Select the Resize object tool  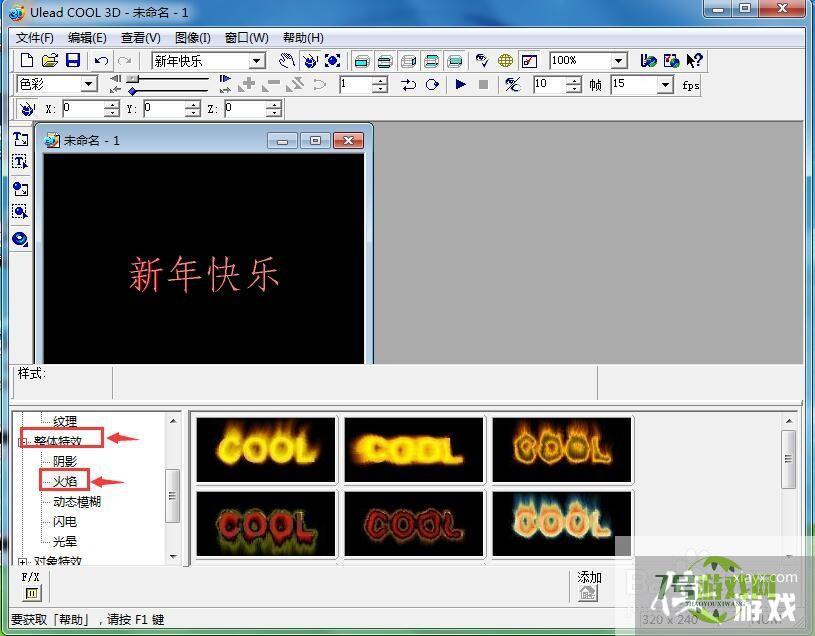tap(333, 61)
